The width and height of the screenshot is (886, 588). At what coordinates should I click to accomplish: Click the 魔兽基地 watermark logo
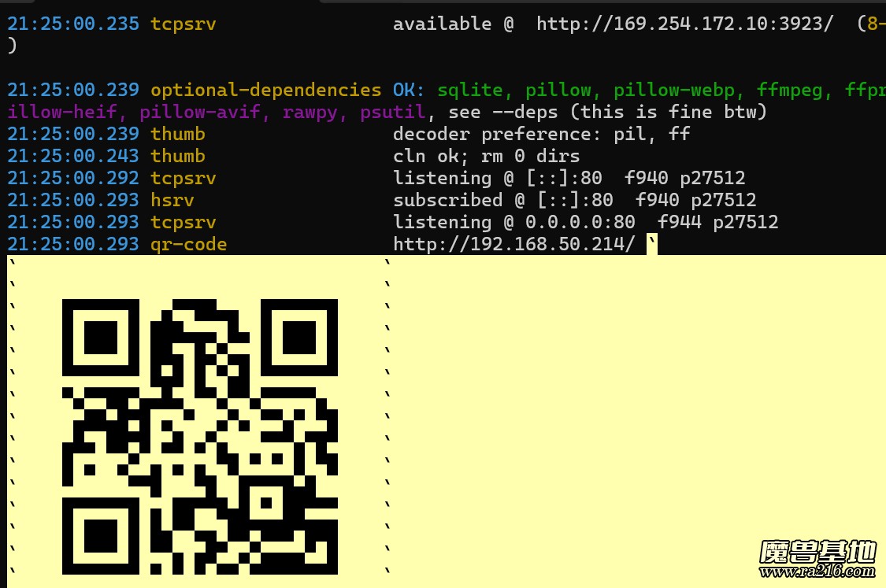(817, 552)
